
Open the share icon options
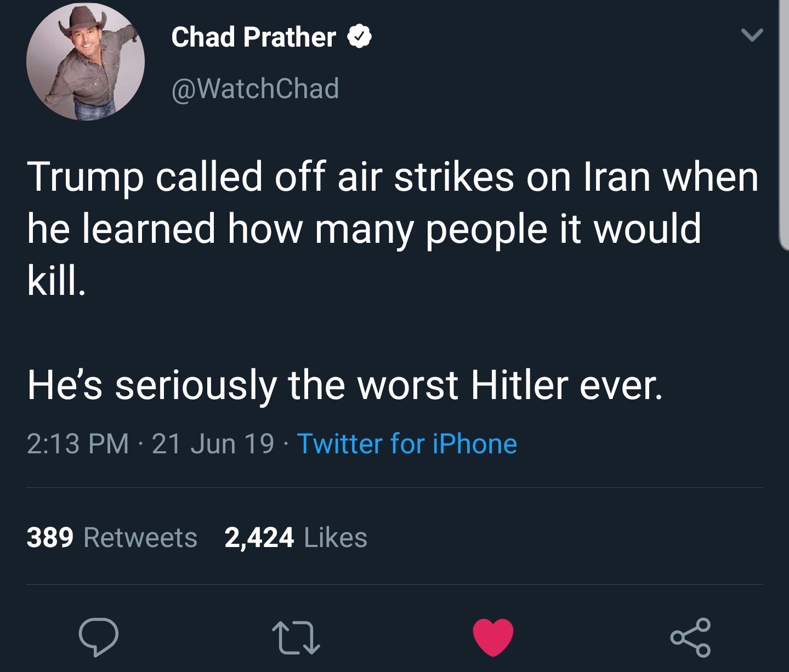tap(691, 637)
